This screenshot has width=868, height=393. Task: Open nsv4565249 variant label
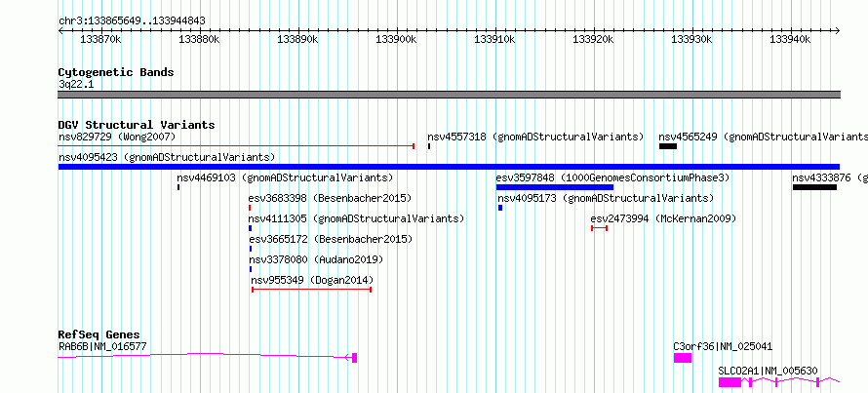click(x=763, y=137)
